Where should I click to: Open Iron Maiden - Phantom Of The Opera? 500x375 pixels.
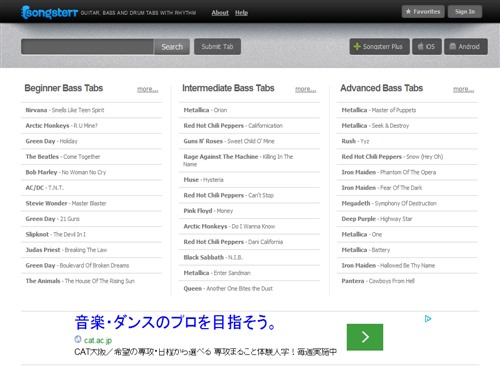tap(389, 172)
